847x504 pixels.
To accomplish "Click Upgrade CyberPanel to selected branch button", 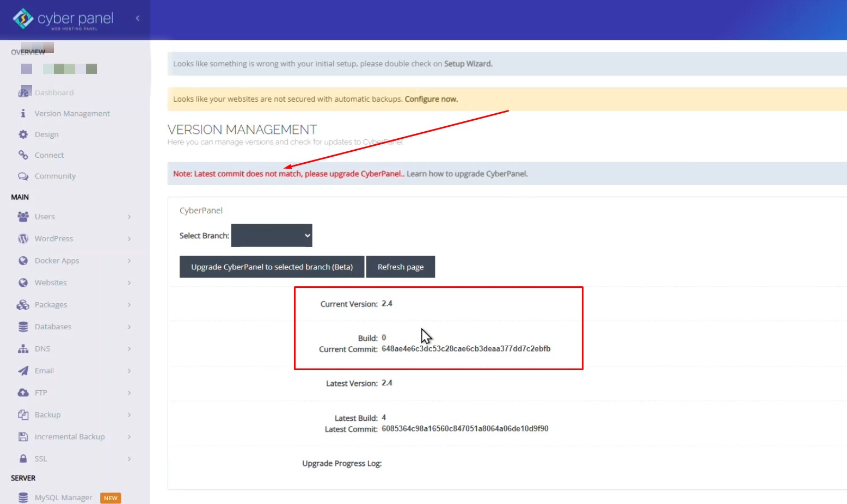I will pyautogui.click(x=272, y=267).
